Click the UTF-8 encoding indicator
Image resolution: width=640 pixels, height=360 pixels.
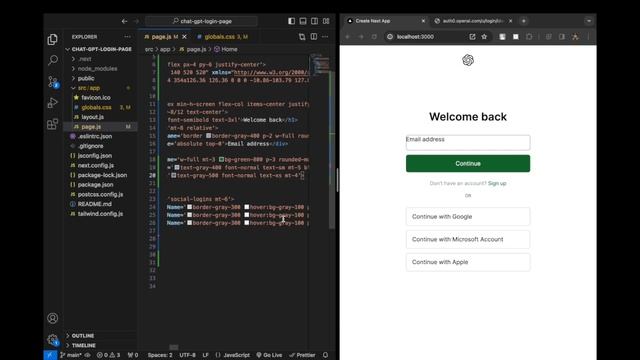point(187,355)
